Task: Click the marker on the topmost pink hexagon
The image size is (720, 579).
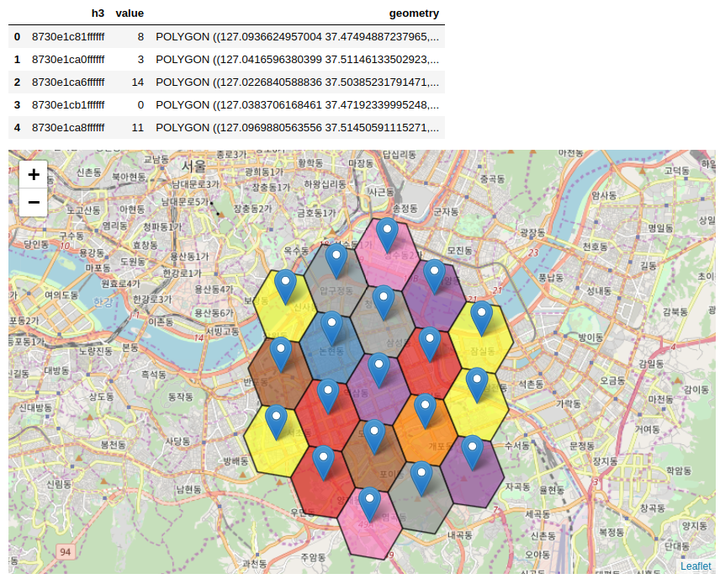Action: pyautogui.click(x=387, y=236)
